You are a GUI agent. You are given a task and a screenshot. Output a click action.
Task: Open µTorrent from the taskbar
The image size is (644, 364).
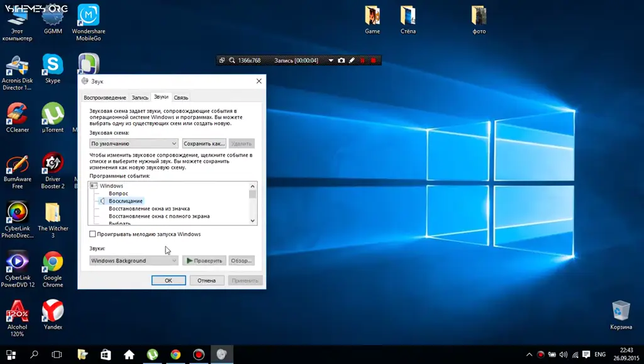point(152,355)
